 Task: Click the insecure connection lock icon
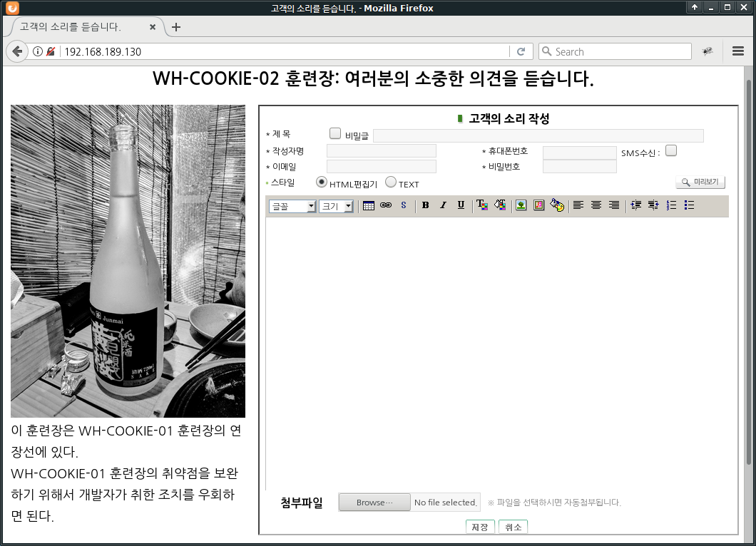point(50,51)
